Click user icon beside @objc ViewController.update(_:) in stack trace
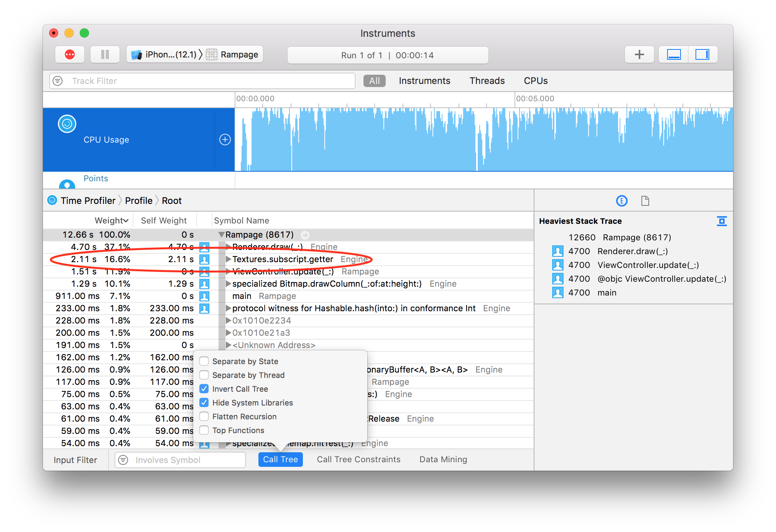The image size is (776, 532). (558, 279)
